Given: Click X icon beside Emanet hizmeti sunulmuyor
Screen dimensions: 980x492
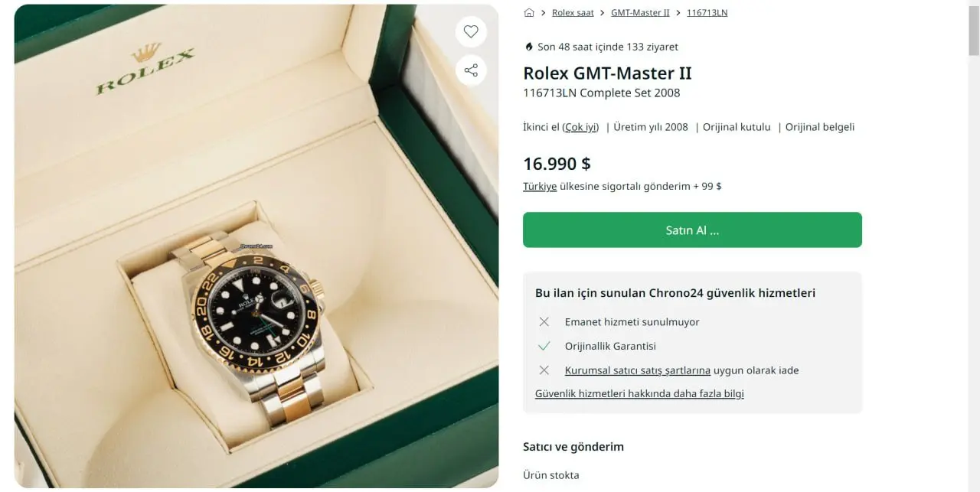Looking at the screenshot, I should [x=544, y=322].
